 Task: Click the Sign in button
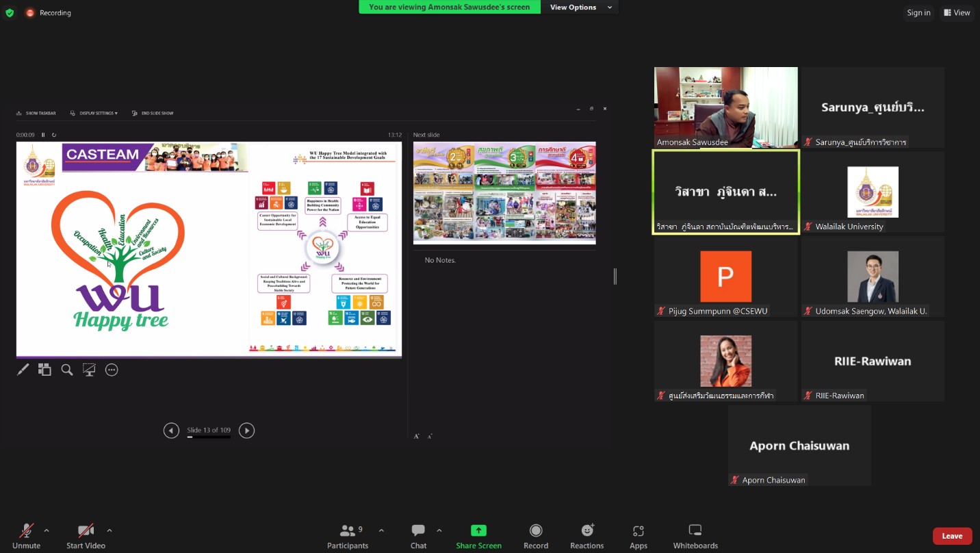click(x=918, y=12)
